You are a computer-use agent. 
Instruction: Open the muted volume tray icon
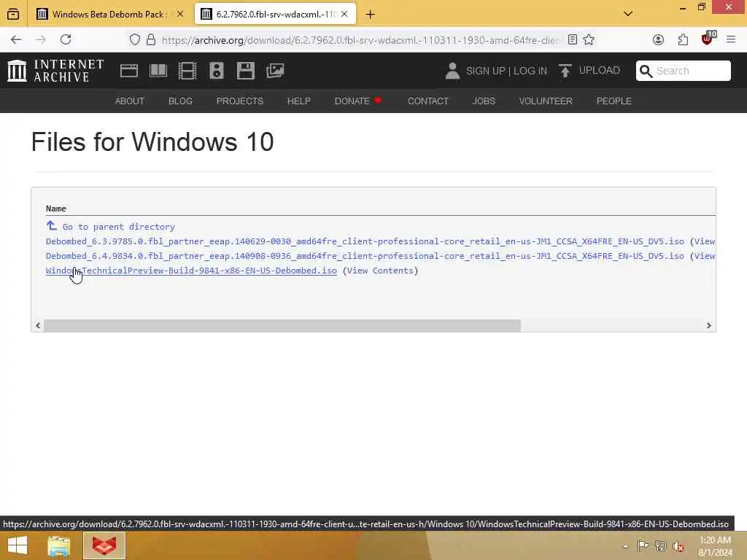(x=678, y=545)
